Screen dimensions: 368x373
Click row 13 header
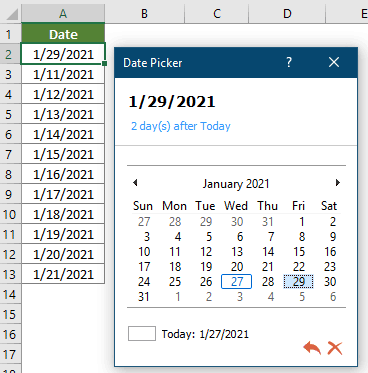10,274
